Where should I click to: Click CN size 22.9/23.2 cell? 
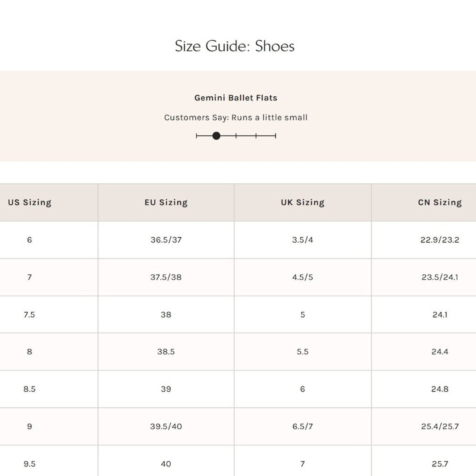pos(440,240)
